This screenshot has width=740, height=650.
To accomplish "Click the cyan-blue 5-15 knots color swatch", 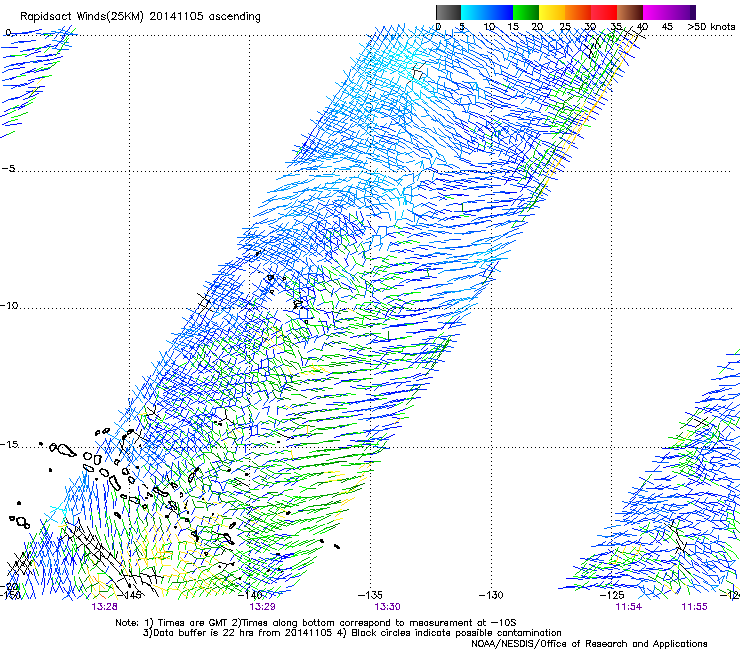I will pyautogui.click(x=487, y=12).
